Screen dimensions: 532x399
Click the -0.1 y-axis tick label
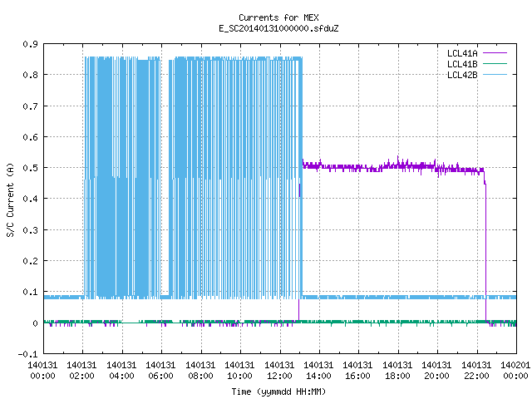pyautogui.click(x=27, y=354)
